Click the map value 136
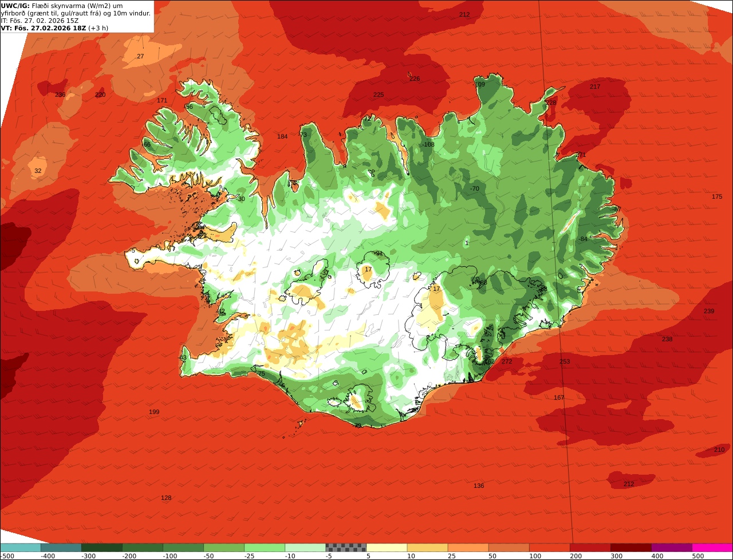This screenshot has height=560, width=733. coord(479,486)
